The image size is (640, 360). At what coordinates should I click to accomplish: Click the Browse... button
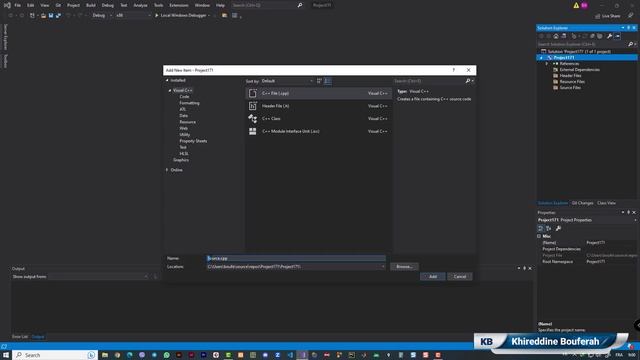(404, 267)
